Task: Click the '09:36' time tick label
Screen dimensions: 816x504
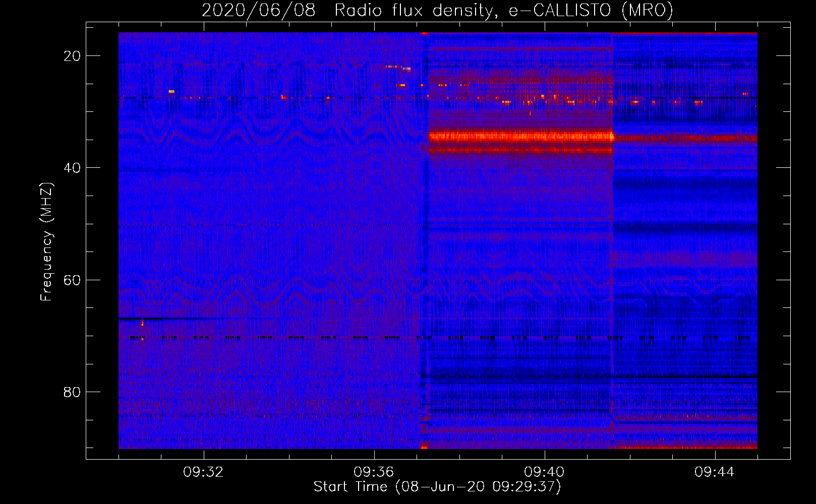Action: [374, 472]
